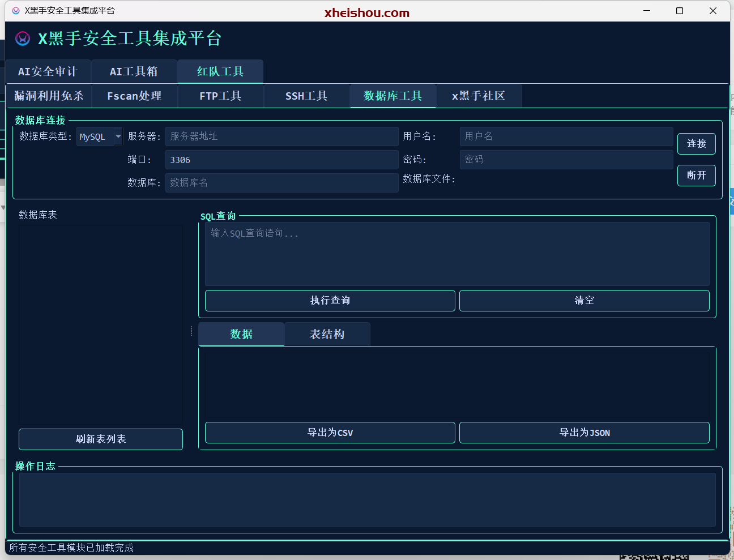Export query results as CSV
The width and height of the screenshot is (734, 560).
point(330,433)
